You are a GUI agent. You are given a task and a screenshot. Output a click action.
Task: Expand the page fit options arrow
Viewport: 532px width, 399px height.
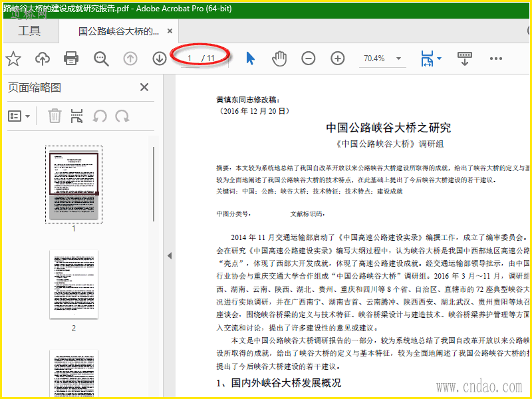(440, 59)
